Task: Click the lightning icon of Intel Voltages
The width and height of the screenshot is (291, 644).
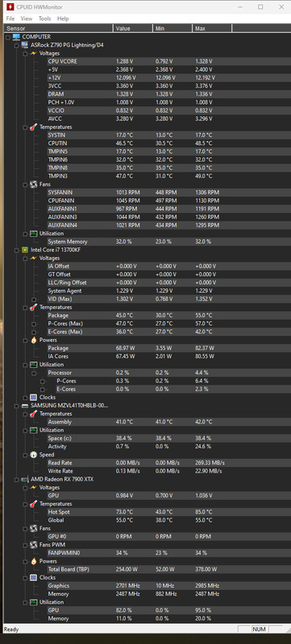Action: pyautogui.click(x=33, y=258)
